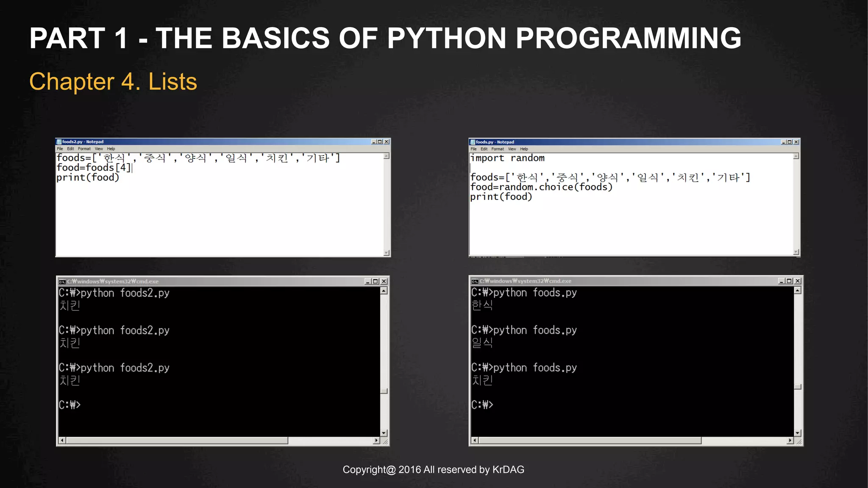The height and width of the screenshot is (488, 868).
Task: Open File menu in foods2.py Notepad
Action: coord(60,149)
